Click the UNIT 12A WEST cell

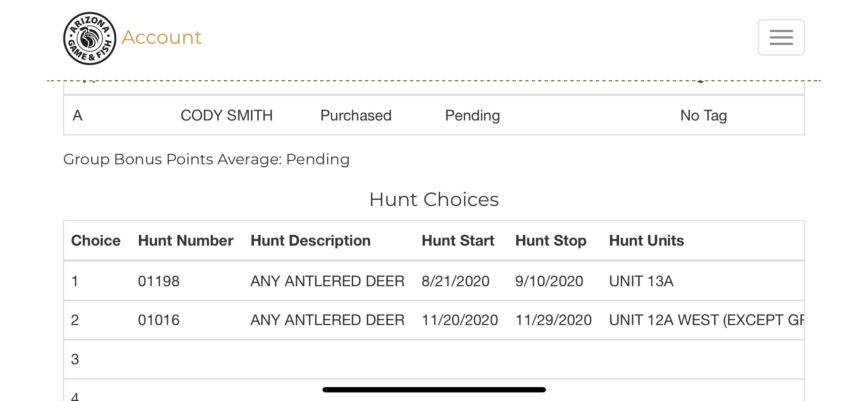tap(706, 320)
